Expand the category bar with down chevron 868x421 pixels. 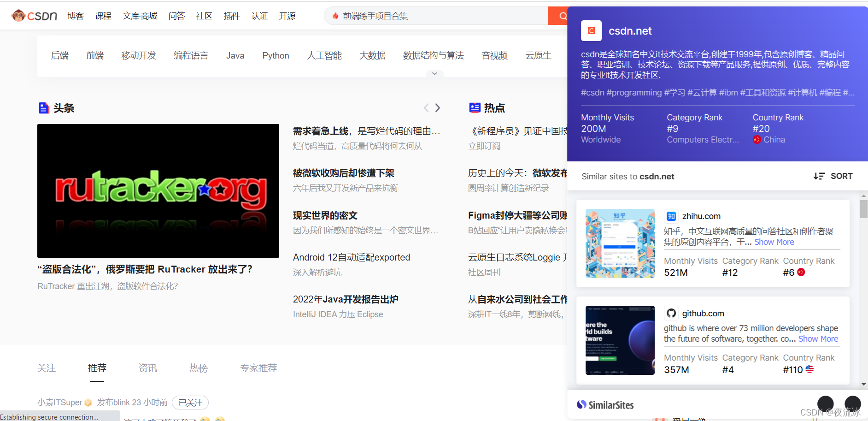pos(434,73)
